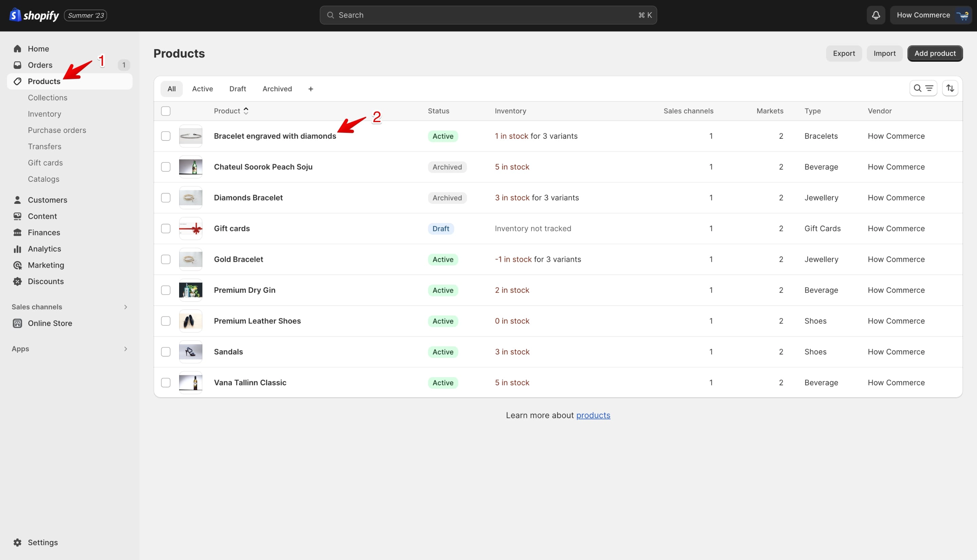Click the Settings gear icon

(17, 542)
